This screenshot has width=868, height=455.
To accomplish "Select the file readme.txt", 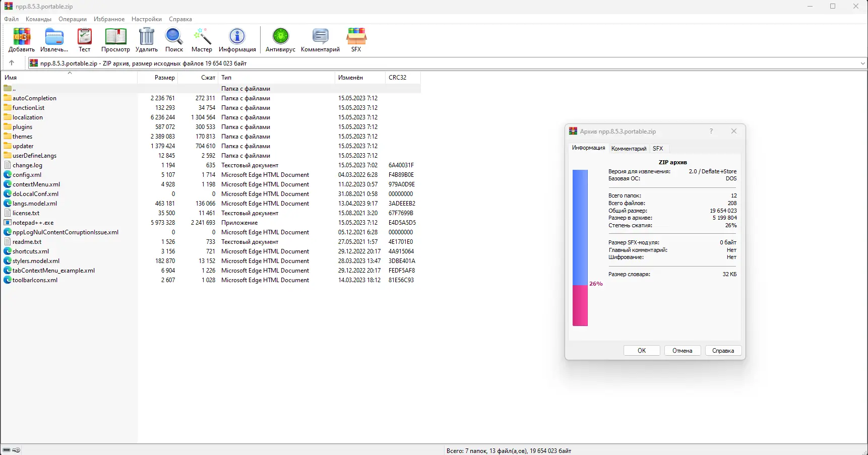I will pyautogui.click(x=27, y=242).
